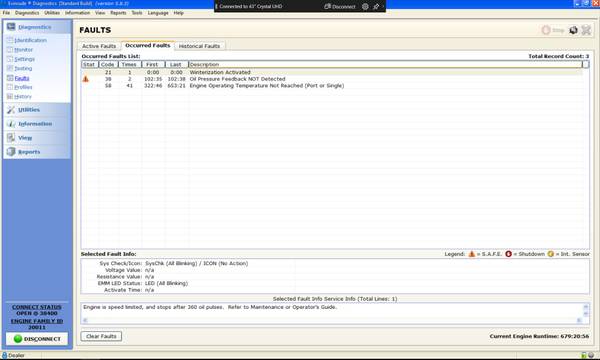The image size is (600, 360).
Task: Sort faults by the Times column header
Action: click(x=130, y=64)
